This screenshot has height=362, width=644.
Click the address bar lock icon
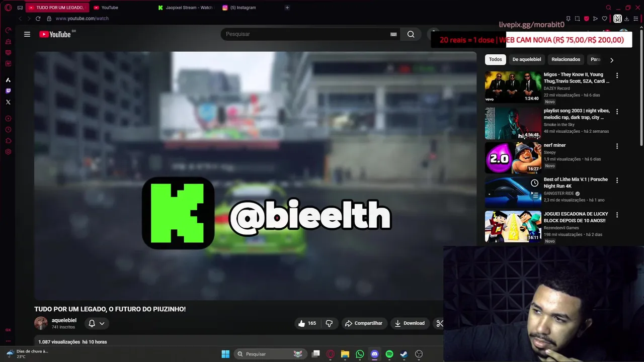click(49, 19)
